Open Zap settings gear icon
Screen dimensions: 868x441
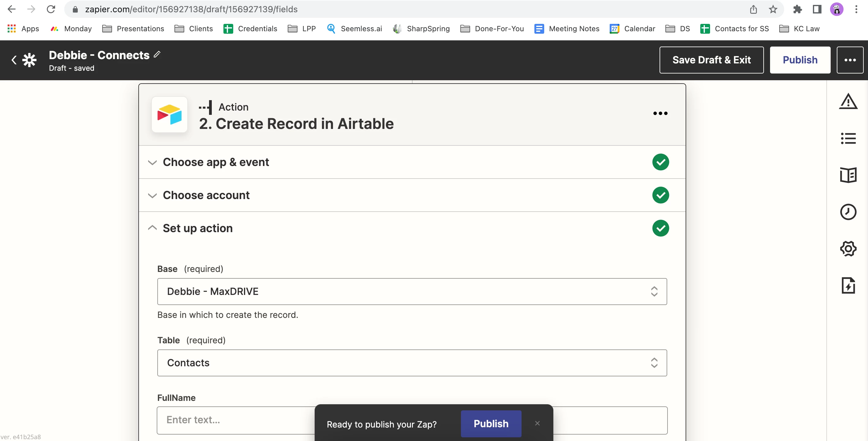(848, 249)
